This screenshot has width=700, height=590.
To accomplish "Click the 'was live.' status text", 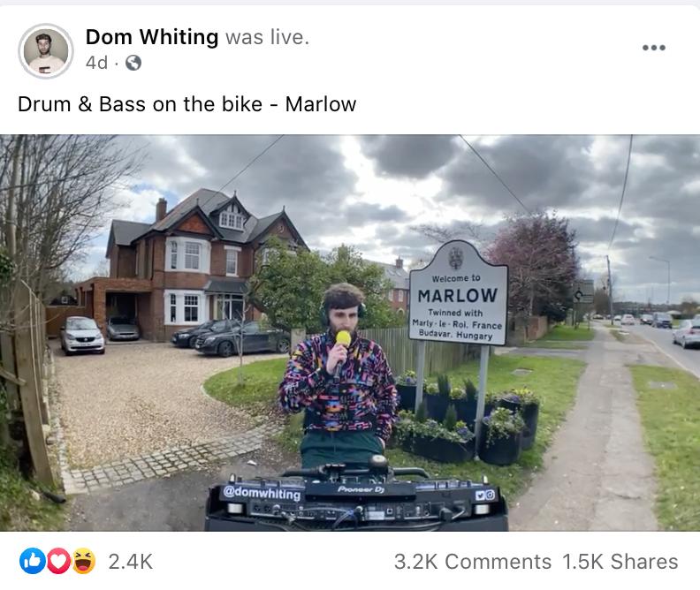I will 267,37.
